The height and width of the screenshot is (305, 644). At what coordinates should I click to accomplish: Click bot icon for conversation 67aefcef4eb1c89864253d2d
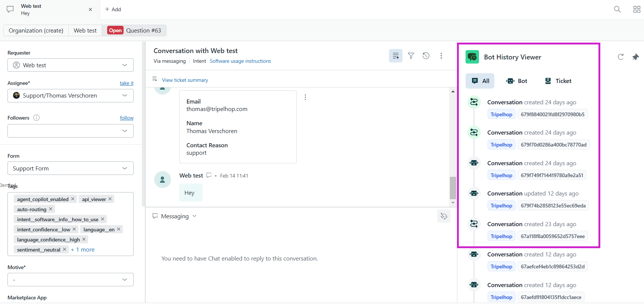[x=474, y=254]
